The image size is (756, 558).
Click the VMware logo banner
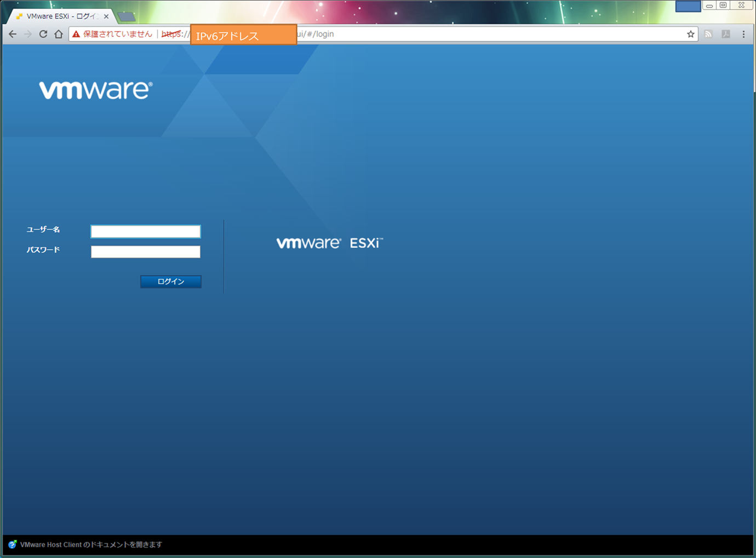coord(95,89)
